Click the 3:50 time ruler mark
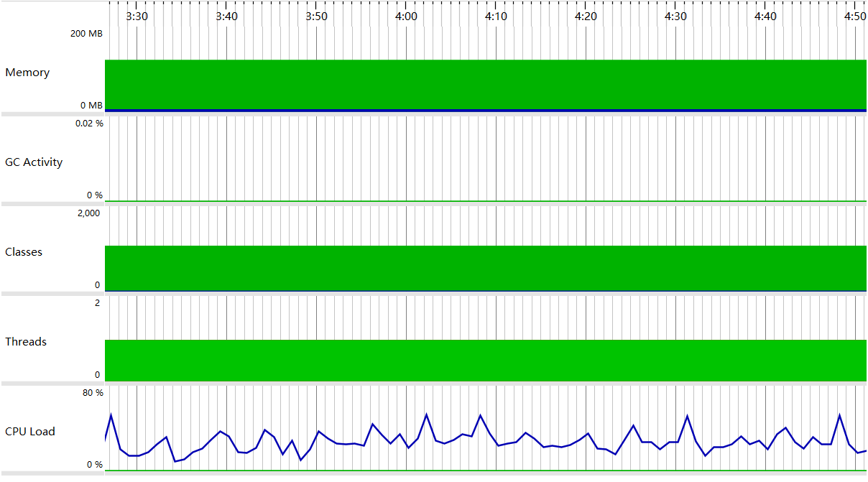The height and width of the screenshot is (482, 868). pos(316,16)
